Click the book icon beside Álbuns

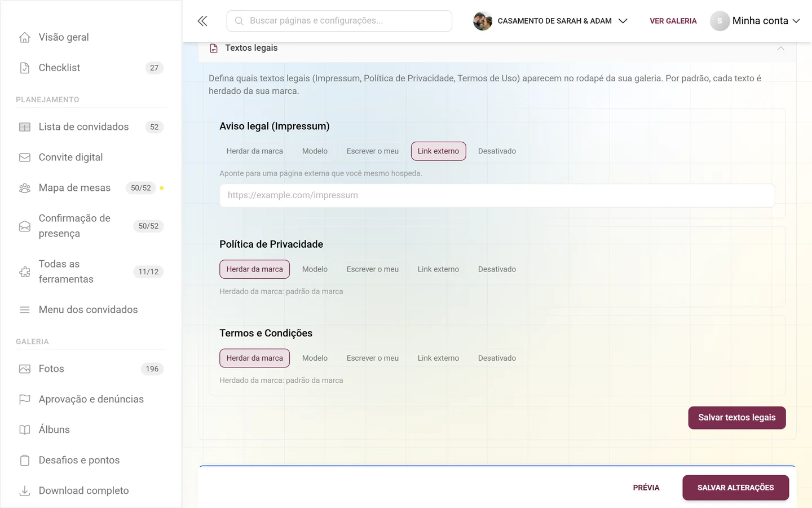[x=25, y=430]
